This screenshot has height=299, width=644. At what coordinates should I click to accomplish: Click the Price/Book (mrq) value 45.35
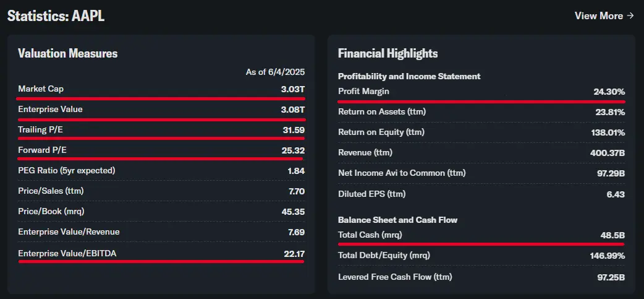coord(292,211)
